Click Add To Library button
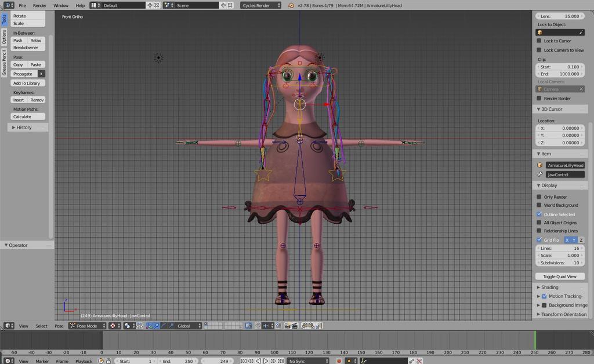This screenshot has width=594, height=364. point(28,83)
